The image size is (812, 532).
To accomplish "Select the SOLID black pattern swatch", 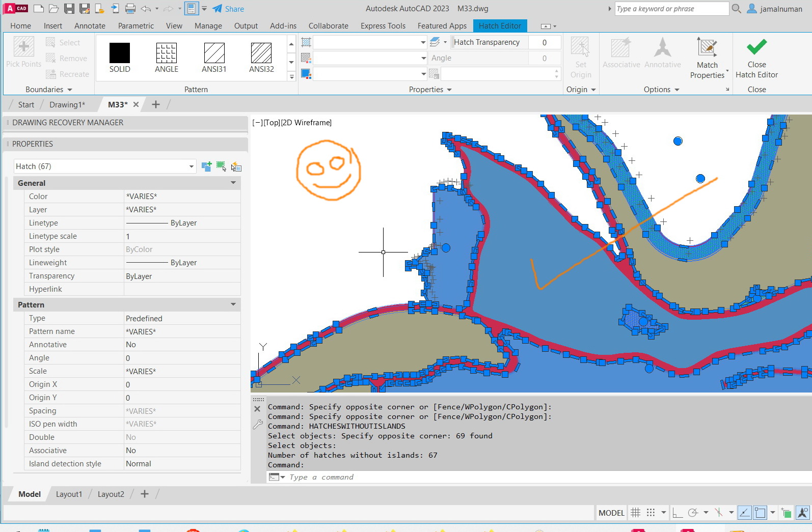I will pos(120,57).
